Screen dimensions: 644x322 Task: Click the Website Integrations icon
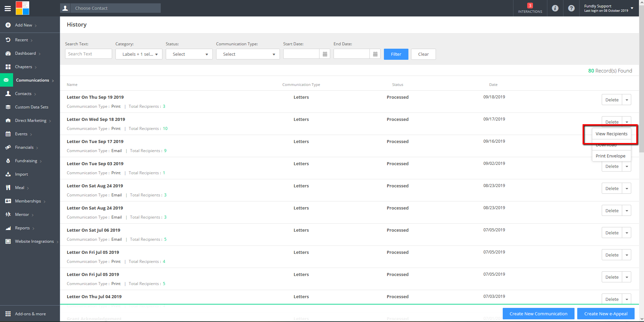pos(8,241)
